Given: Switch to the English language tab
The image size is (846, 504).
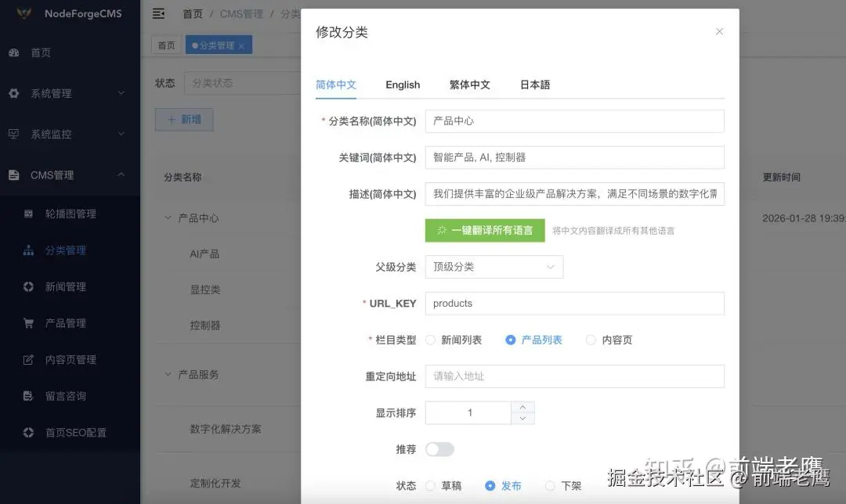Looking at the screenshot, I should click(x=403, y=85).
